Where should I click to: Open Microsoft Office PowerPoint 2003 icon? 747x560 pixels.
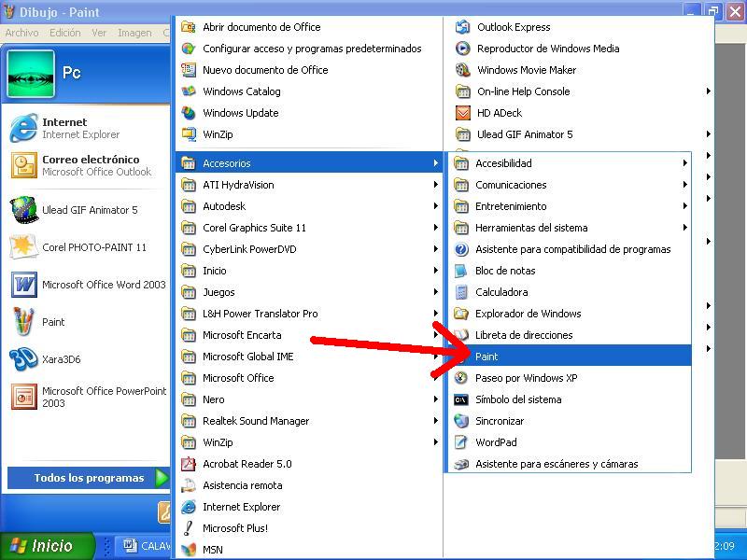click(23, 396)
